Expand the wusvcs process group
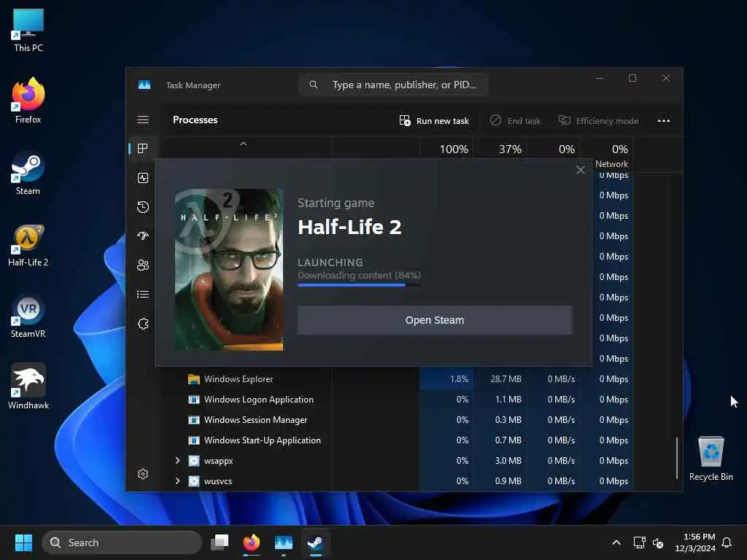This screenshot has width=747, height=560. point(177,481)
